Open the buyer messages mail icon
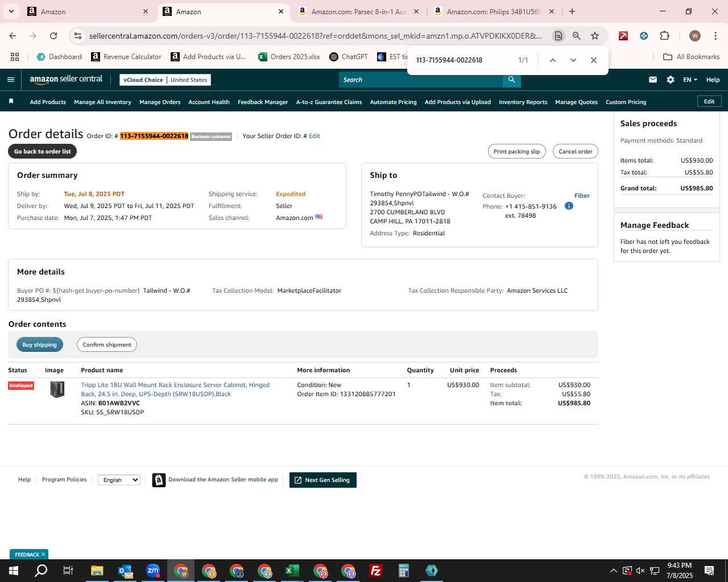The height and width of the screenshot is (582, 728). [x=653, y=80]
